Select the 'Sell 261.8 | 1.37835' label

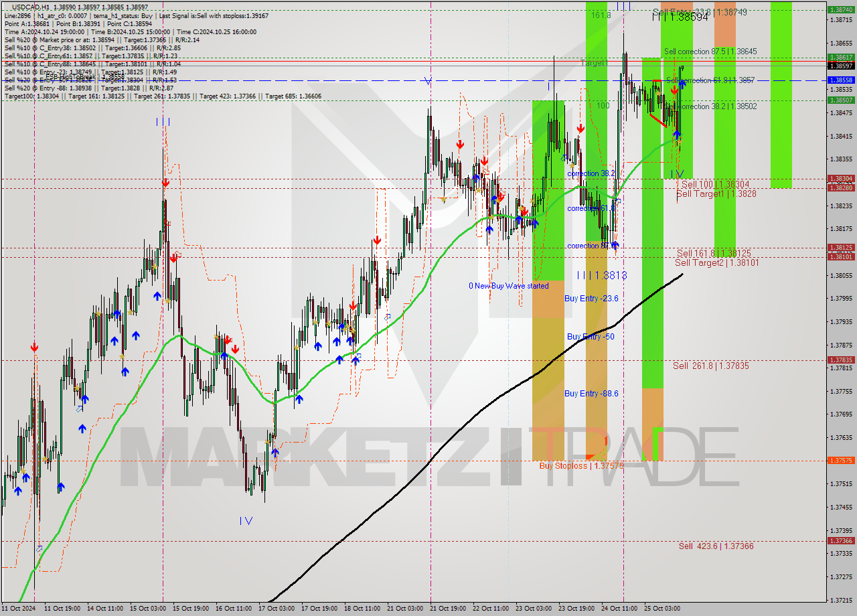pyautogui.click(x=711, y=366)
